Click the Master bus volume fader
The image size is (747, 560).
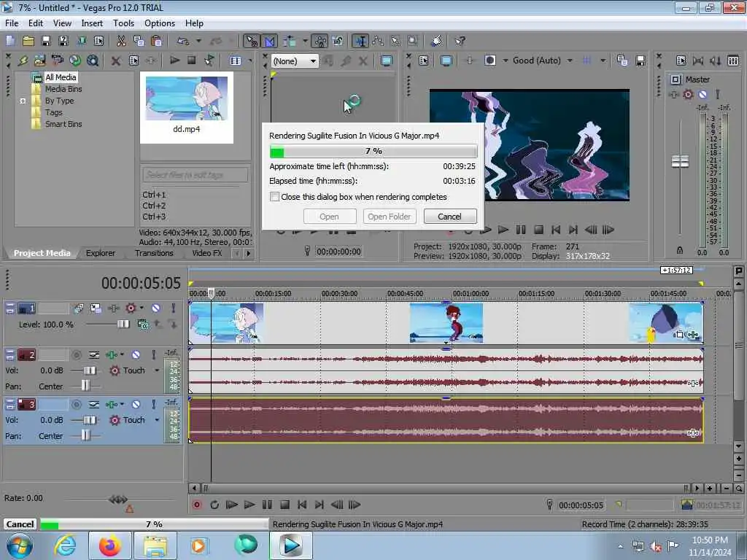point(680,162)
